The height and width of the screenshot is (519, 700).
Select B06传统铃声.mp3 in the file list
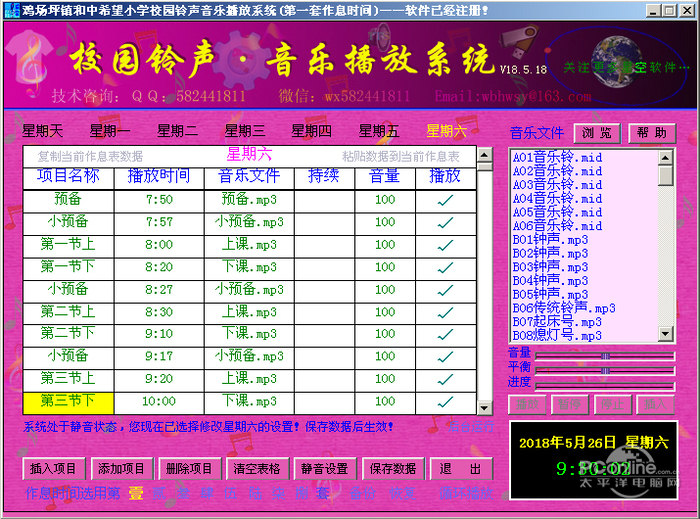click(564, 308)
